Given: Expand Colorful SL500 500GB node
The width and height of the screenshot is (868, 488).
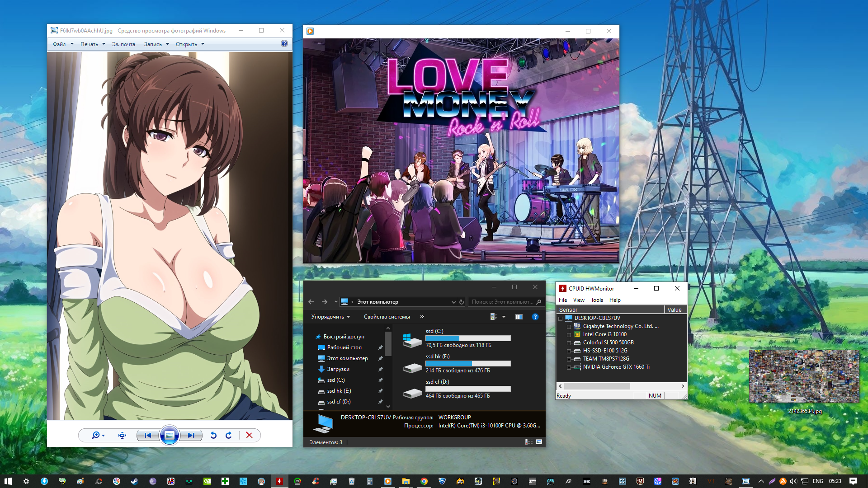Looking at the screenshot, I should point(569,343).
